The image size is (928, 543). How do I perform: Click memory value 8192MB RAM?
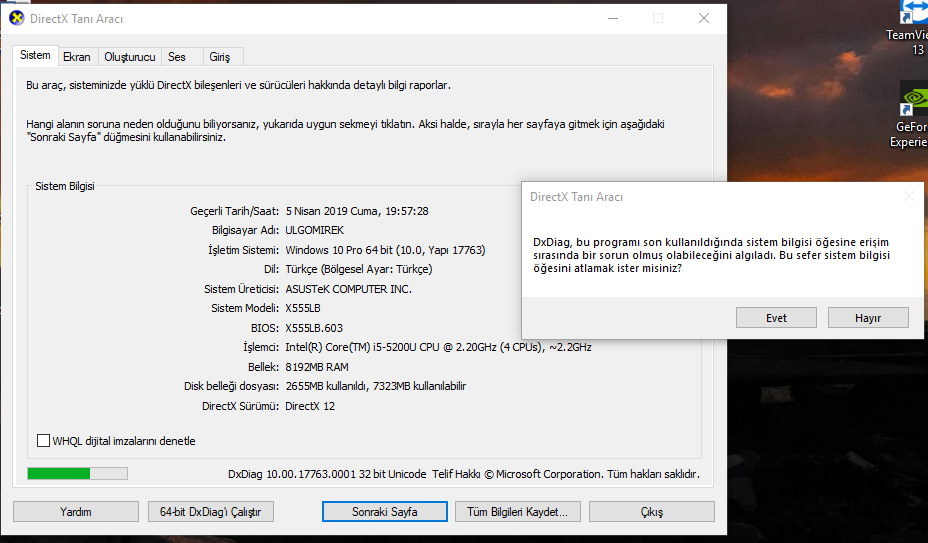tap(317, 367)
